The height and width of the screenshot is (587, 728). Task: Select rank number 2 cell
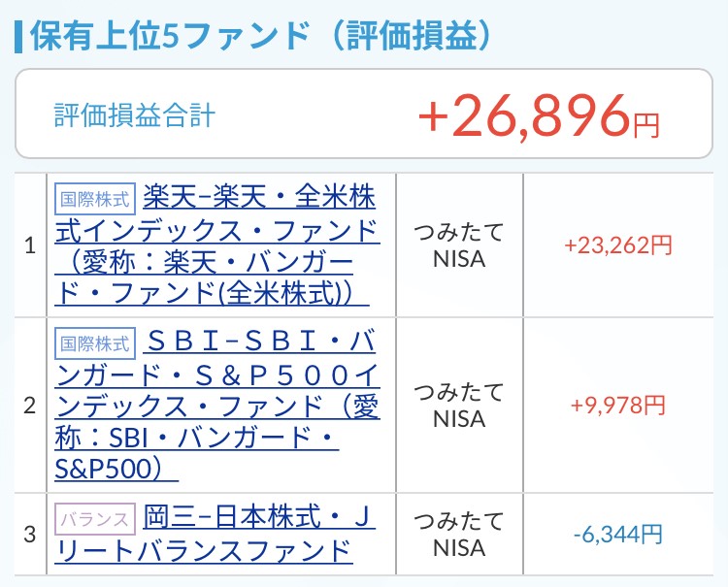coord(30,405)
